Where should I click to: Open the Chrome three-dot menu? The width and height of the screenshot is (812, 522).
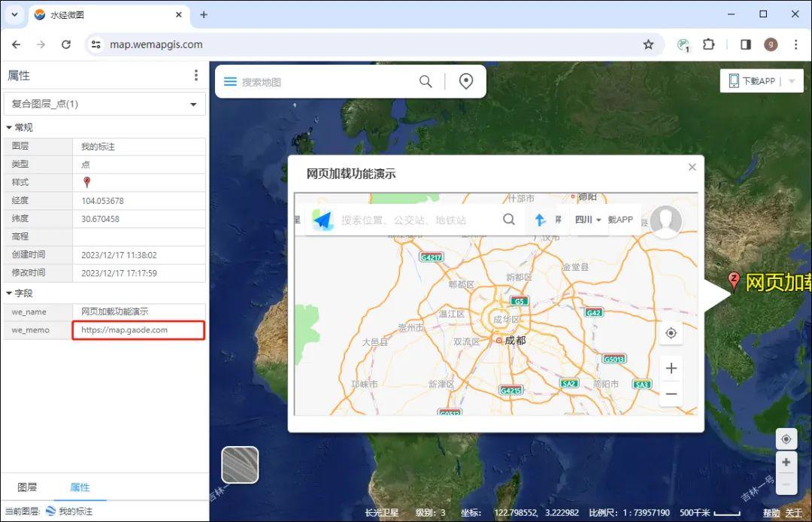(795, 44)
